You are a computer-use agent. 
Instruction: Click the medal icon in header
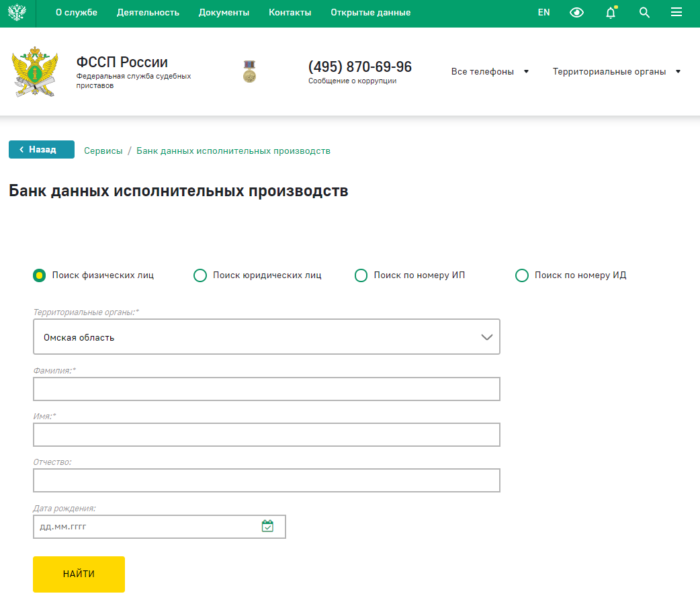249,71
